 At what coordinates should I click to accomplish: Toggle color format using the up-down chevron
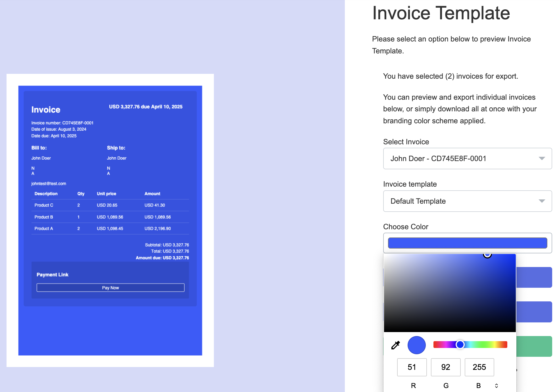coord(497,385)
